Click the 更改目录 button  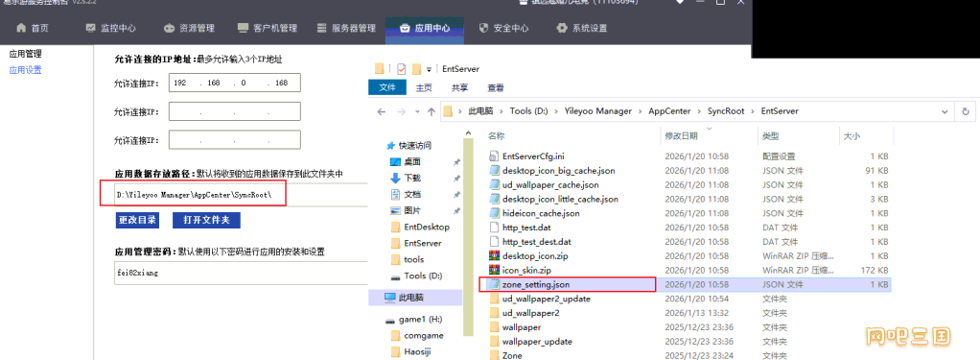(x=137, y=221)
